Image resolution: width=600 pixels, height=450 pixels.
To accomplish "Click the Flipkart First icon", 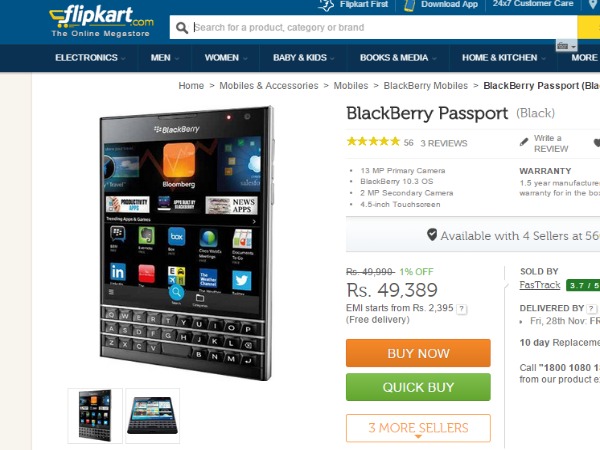I will tap(326, 5).
